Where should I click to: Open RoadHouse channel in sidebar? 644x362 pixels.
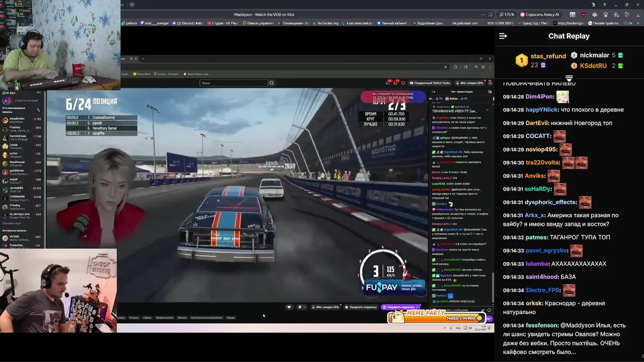[23, 163]
